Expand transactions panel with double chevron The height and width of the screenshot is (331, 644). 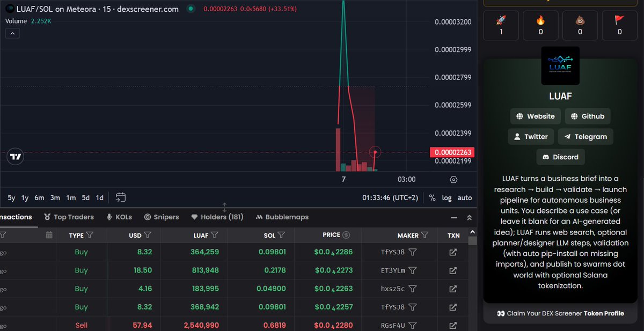pos(469,217)
